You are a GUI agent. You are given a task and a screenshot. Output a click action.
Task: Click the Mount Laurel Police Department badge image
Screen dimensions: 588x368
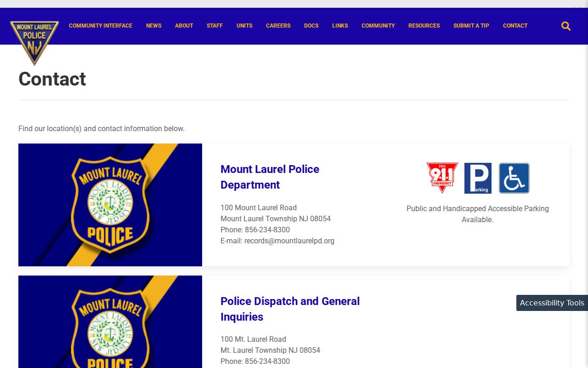click(110, 205)
